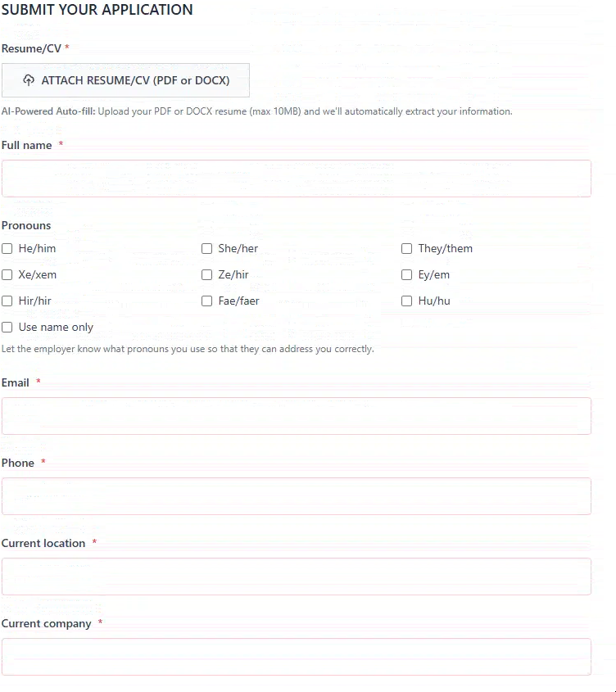Enable the Use name only checkbox
Image resolution: width=616 pixels, height=692 pixels.
(7, 328)
